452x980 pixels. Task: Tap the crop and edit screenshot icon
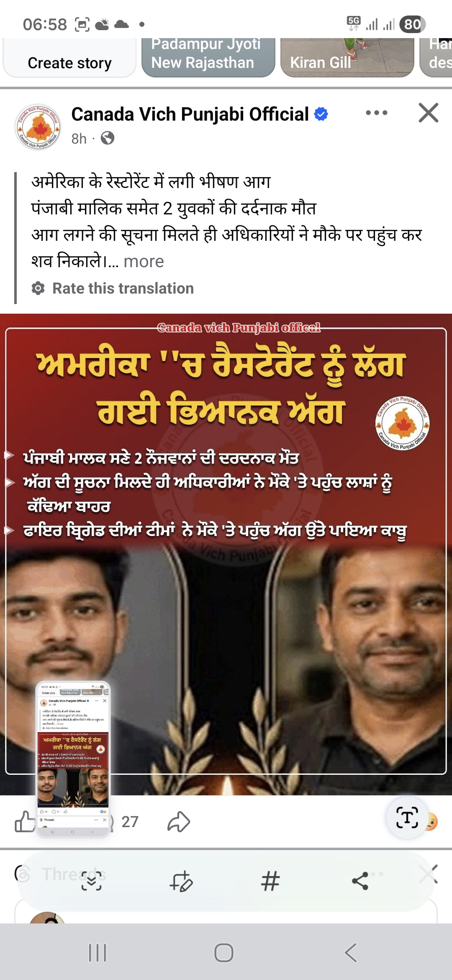[181, 881]
